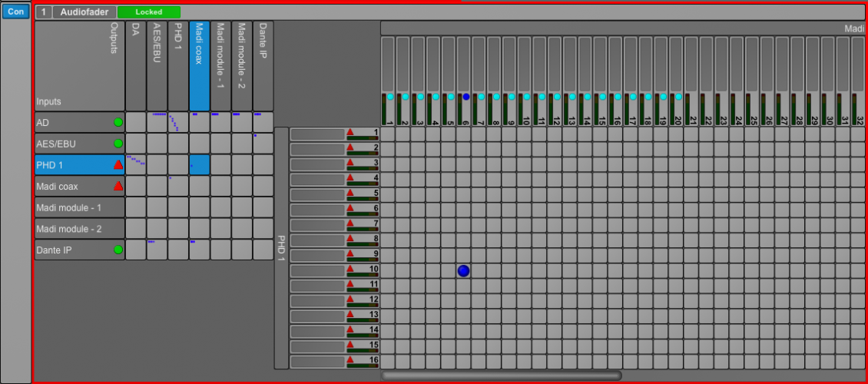This screenshot has height=384, width=868.
Task: Click the cyan indicator on Madi output channel 1
Action: point(390,97)
